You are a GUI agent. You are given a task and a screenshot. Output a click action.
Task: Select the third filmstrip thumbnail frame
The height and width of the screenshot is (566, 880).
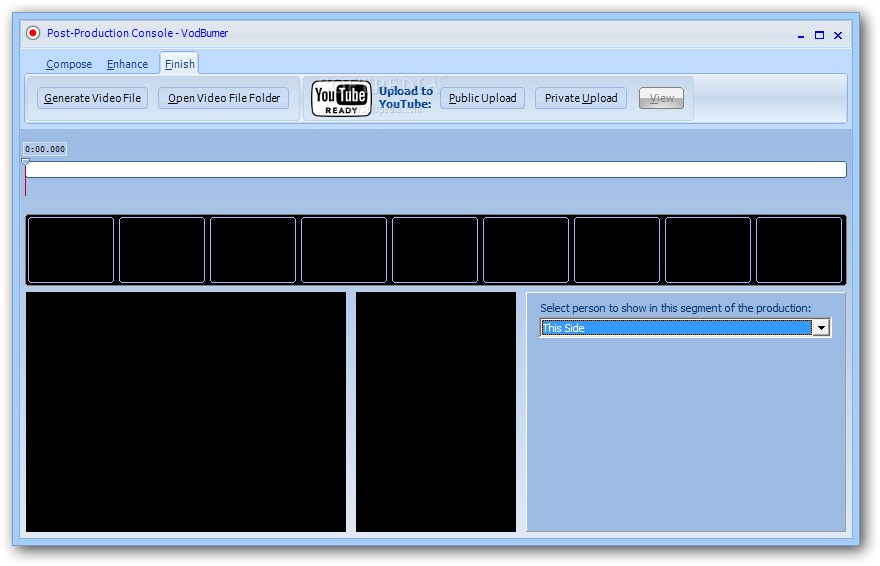point(253,250)
